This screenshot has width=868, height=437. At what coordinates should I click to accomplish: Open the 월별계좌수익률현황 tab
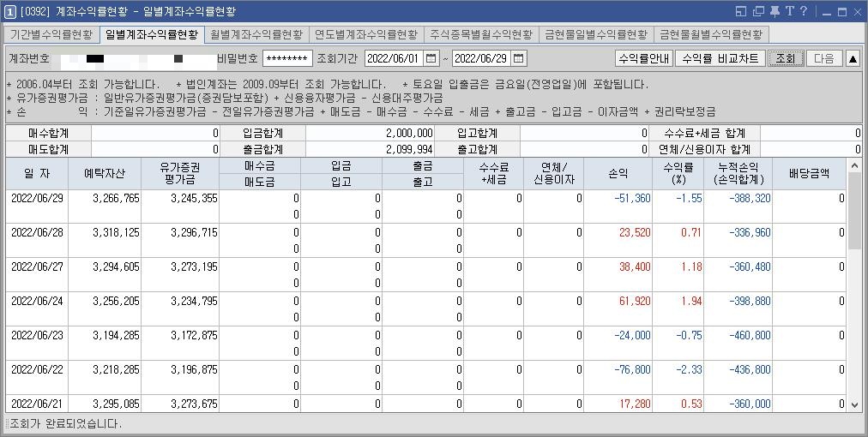[256, 34]
